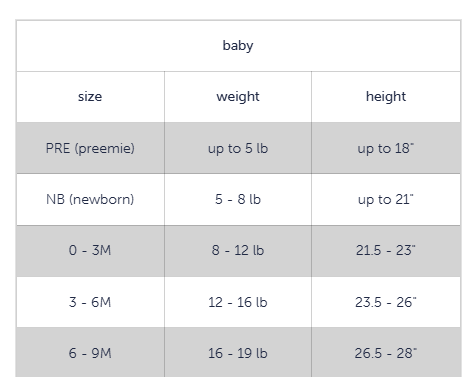
Task: Select the weight column header
Action: click(x=238, y=97)
